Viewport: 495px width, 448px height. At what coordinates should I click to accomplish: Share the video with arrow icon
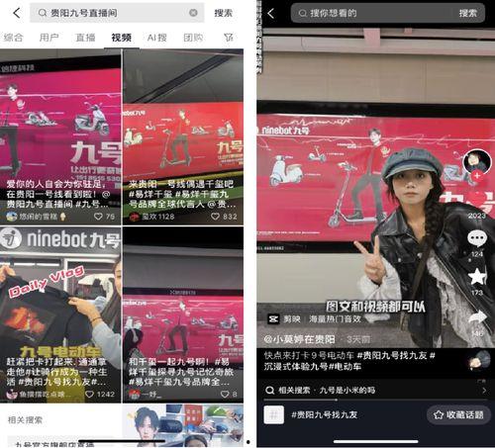point(477,317)
